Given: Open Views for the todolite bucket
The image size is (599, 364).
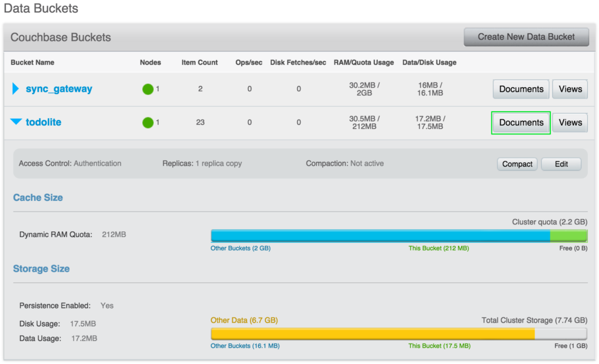Looking at the screenshot, I should (x=570, y=123).
